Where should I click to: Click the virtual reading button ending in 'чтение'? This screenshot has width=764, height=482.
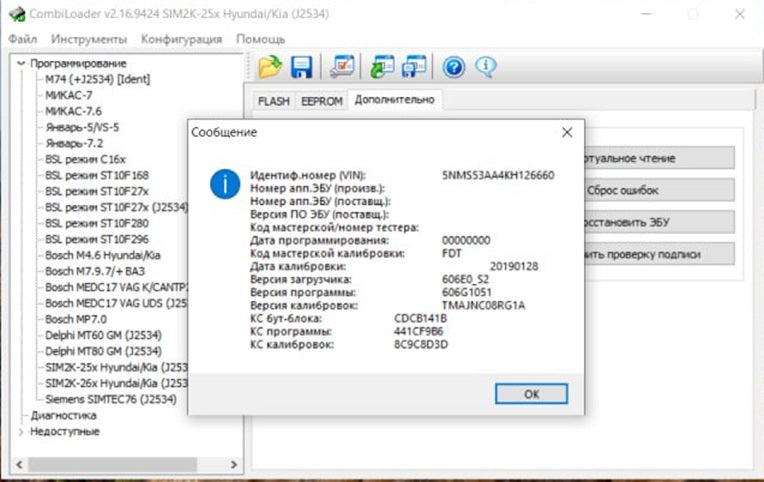[x=659, y=158]
